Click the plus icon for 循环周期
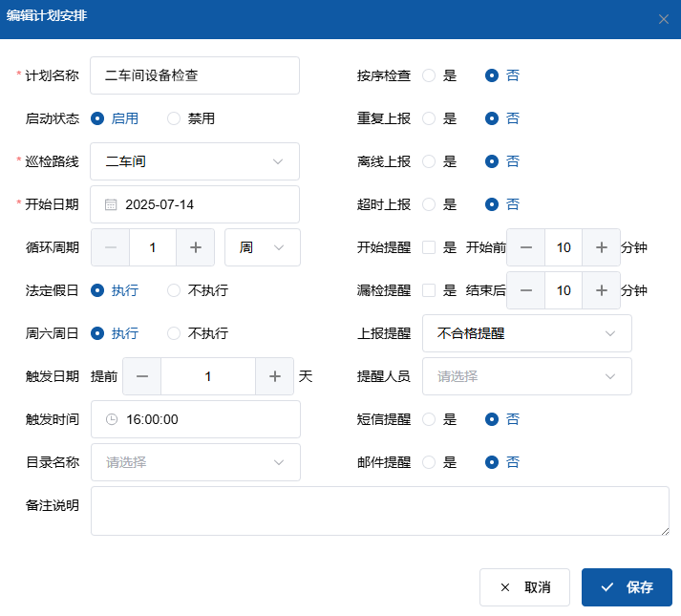Viewport: 681px width, 616px height. (x=196, y=247)
